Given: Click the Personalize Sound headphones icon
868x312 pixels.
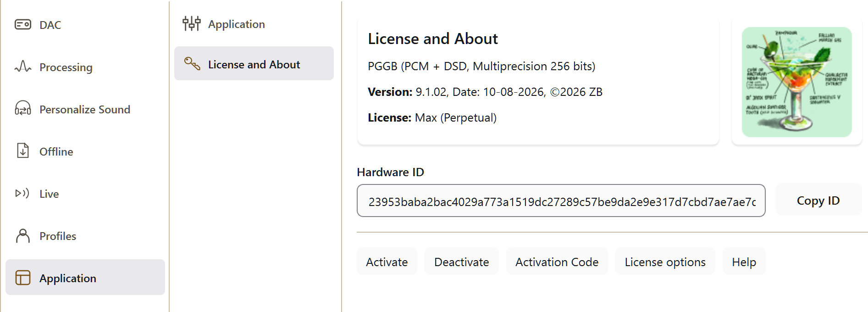Looking at the screenshot, I should pos(23,109).
